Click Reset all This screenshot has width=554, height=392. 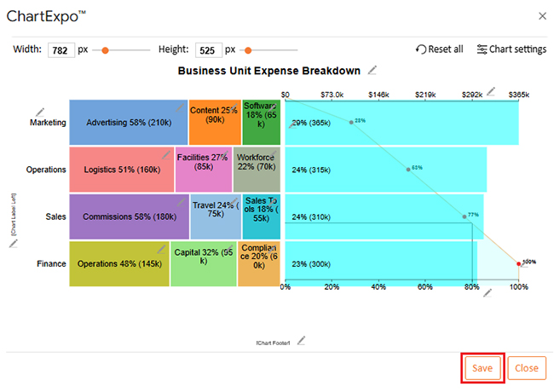440,49
